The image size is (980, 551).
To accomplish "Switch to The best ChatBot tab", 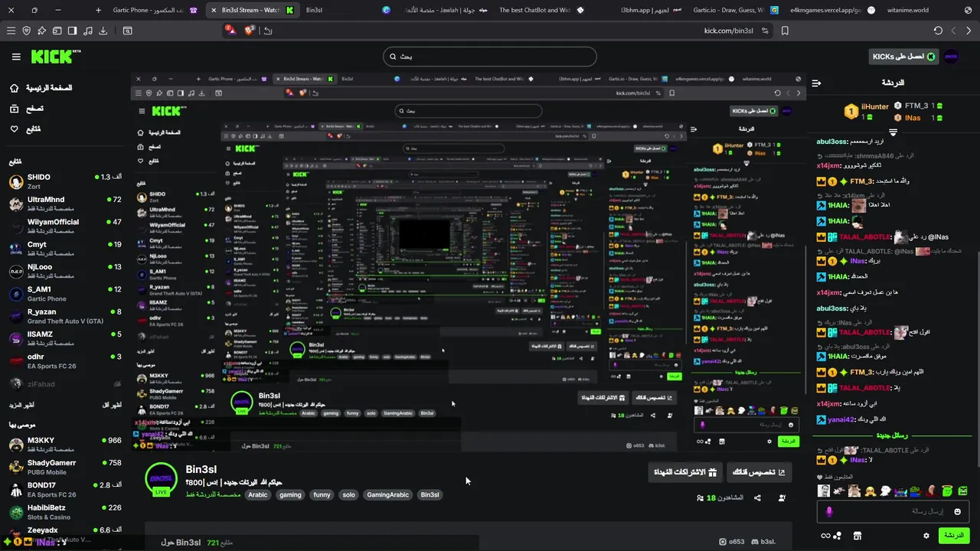I will click(x=540, y=10).
